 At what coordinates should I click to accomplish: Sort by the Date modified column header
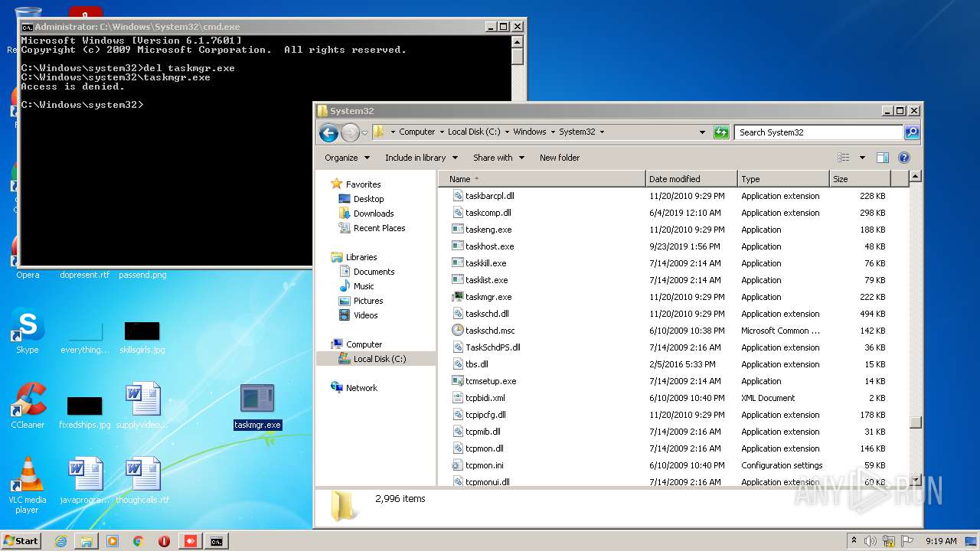tap(691, 179)
